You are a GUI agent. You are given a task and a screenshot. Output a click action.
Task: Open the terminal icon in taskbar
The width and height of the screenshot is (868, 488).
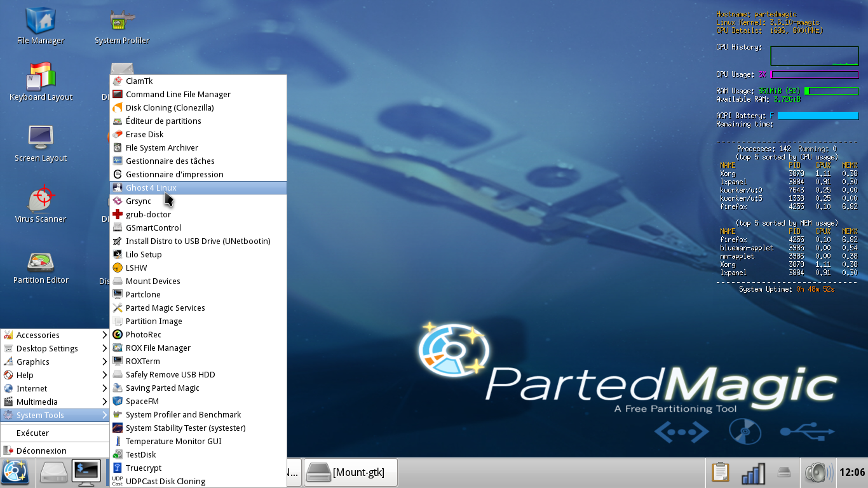(x=86, y=472)
